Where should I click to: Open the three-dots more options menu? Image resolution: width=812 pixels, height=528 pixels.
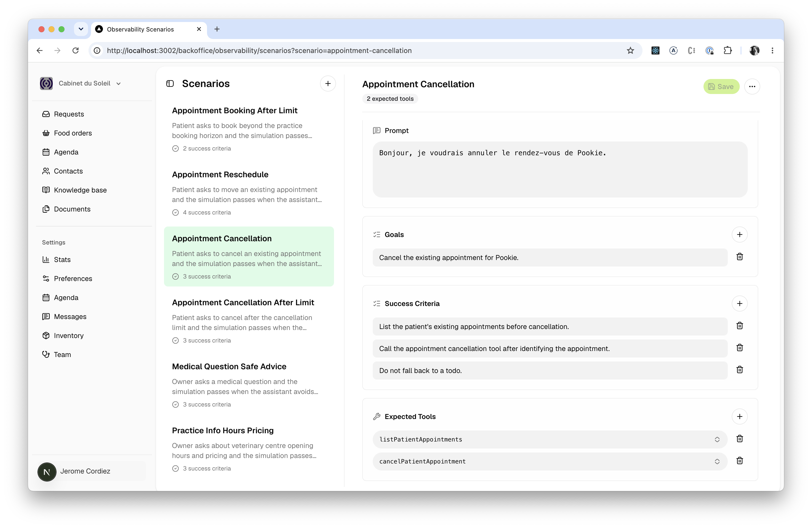(752, 87)
